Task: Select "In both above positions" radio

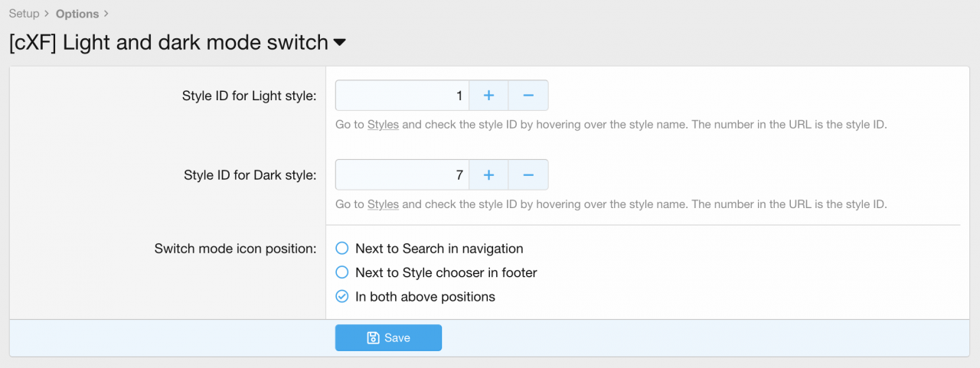Action: point(342,297)
